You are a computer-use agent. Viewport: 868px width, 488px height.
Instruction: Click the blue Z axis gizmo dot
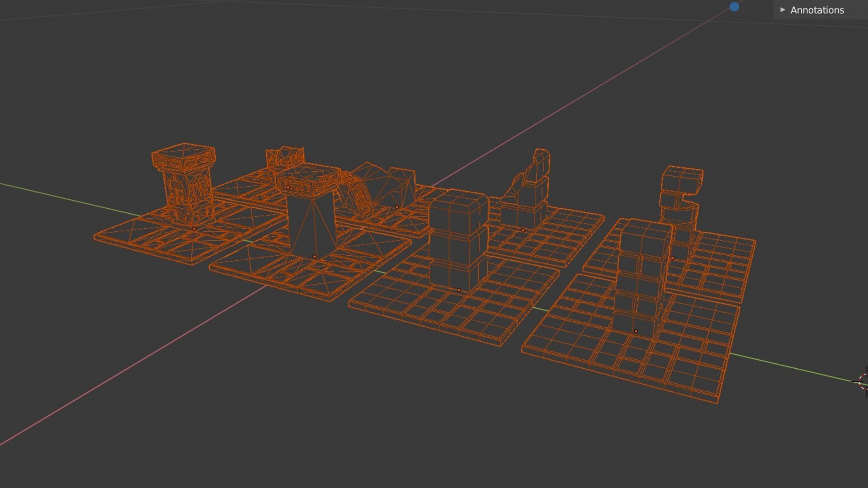coord(734,7)
